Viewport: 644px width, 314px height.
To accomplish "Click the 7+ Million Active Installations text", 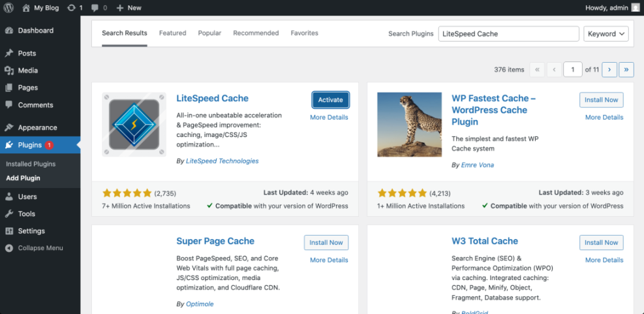I will (146, 206).
